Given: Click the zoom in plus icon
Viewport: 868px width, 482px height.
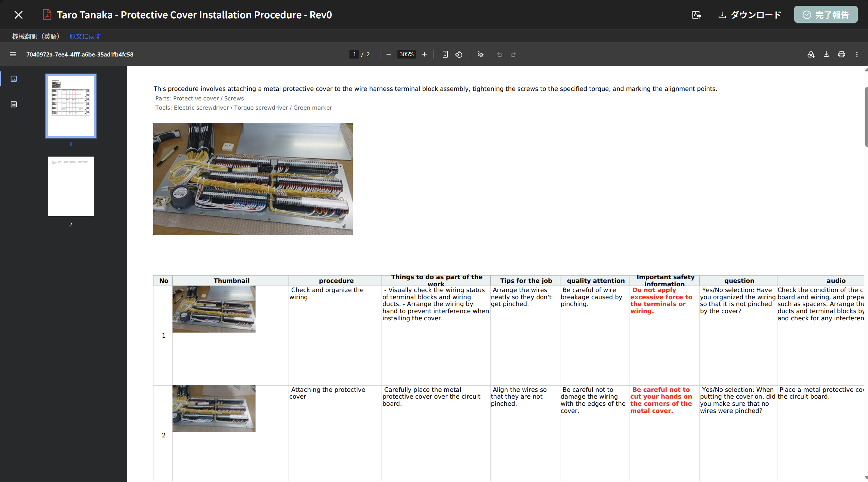Looking at the screenshot, I should coord(424,54).
